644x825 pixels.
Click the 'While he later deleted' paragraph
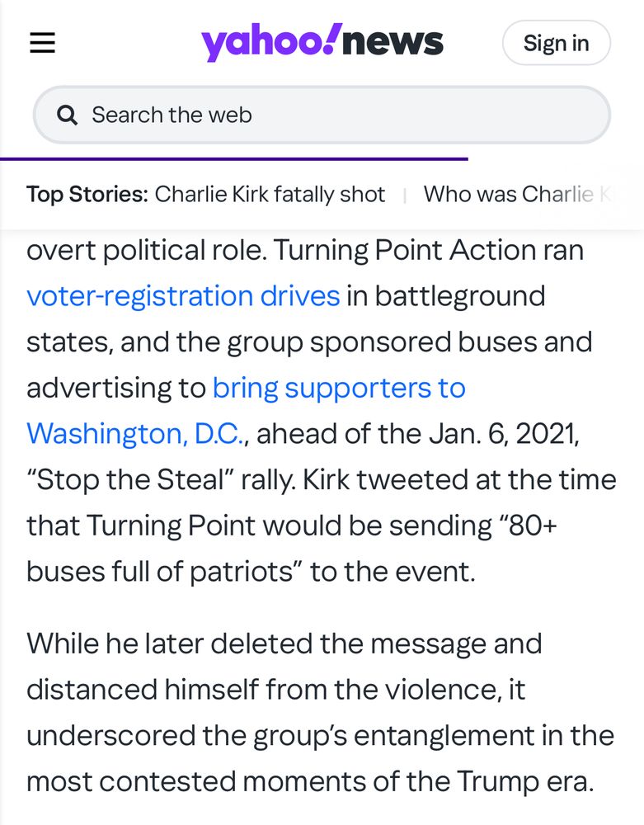point(284,643)
